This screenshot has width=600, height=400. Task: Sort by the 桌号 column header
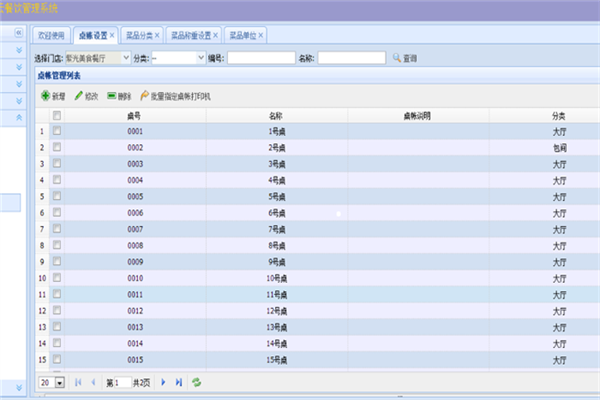(134, 116)
